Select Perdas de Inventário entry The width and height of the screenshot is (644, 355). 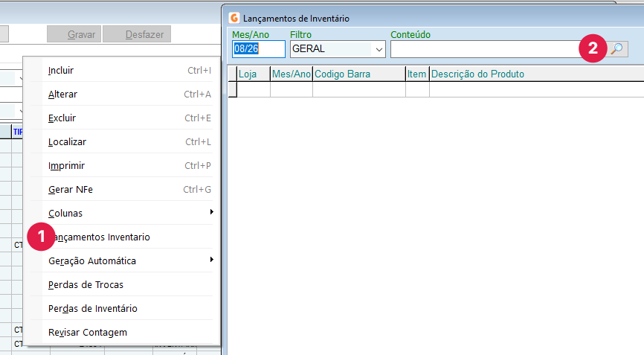[123, 309]
